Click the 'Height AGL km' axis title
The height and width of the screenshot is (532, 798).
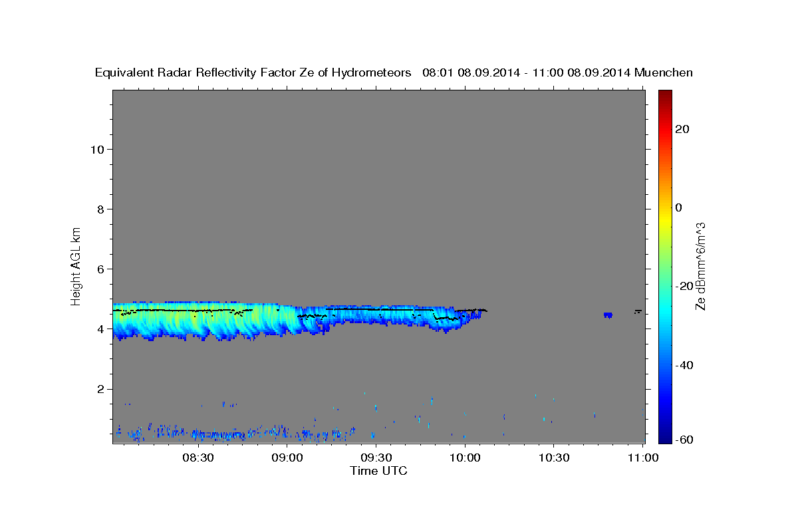[76, 266]
